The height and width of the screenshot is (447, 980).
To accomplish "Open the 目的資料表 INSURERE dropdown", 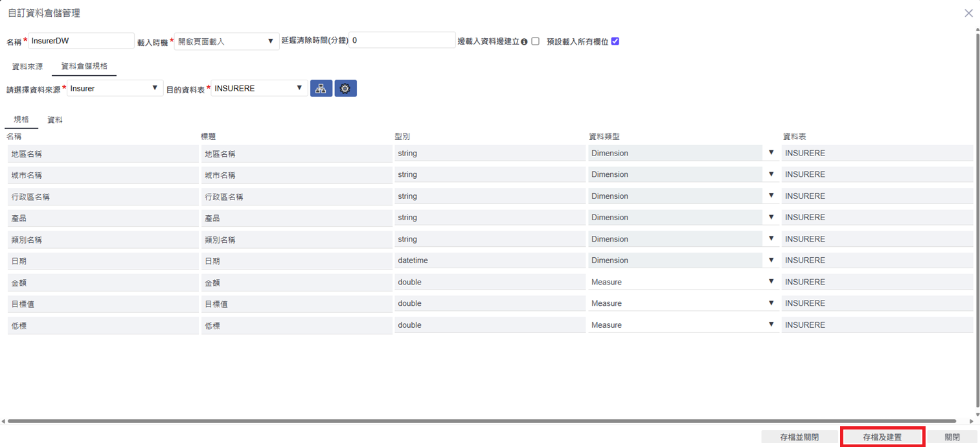I will (x=259, y=88).
